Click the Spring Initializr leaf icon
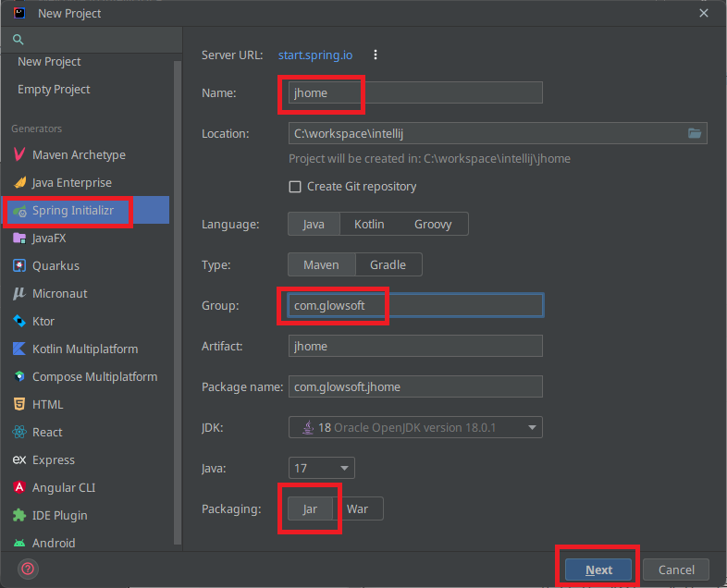This screenshot has width=727, height=588. (x=19, y=211)
